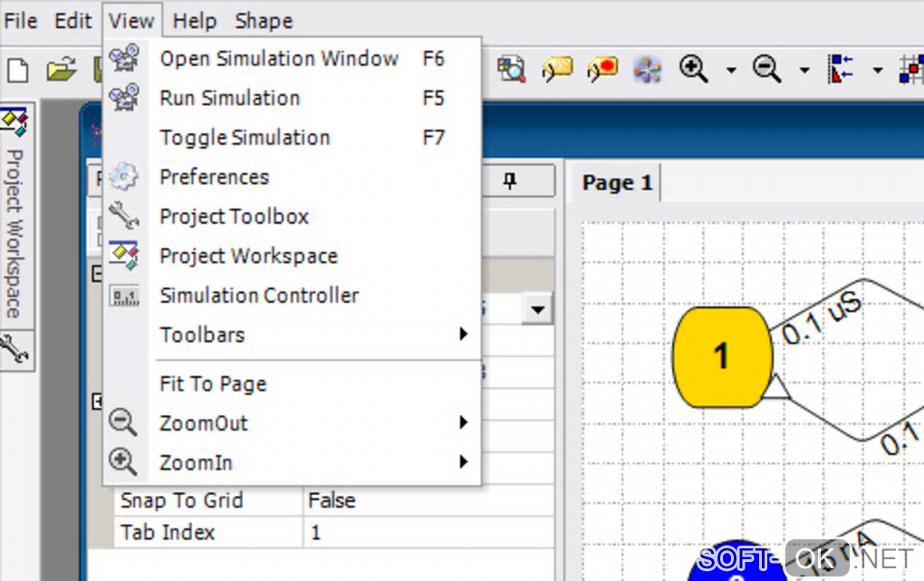Viewport: 924px width, 581px height.
Task: Open the File menu
Action: click(20, 21)
